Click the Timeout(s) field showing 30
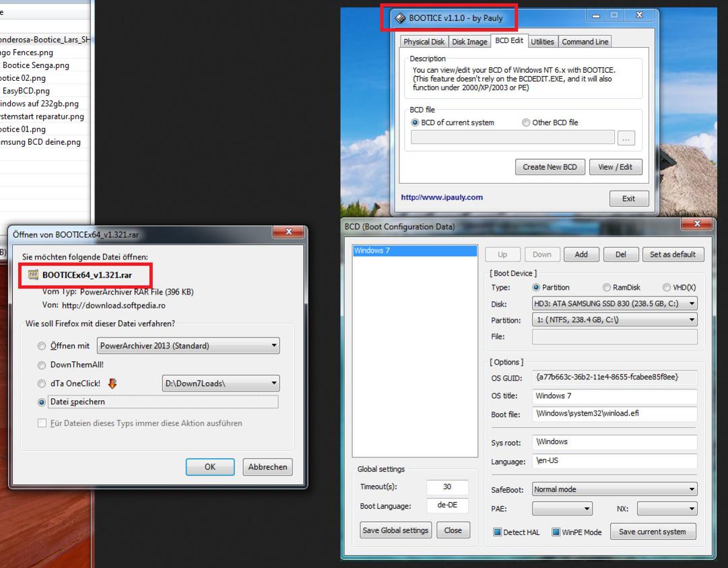This screenshot has width=728, height=568. pyautogui.click(x=447, y=486)
